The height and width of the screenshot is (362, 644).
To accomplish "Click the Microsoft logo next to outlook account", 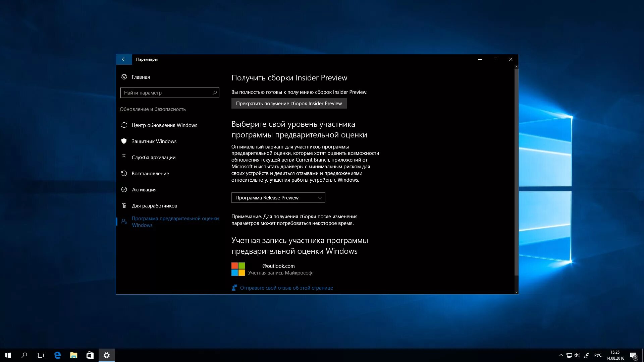I will pyautogui.click(x=238, y=269).
